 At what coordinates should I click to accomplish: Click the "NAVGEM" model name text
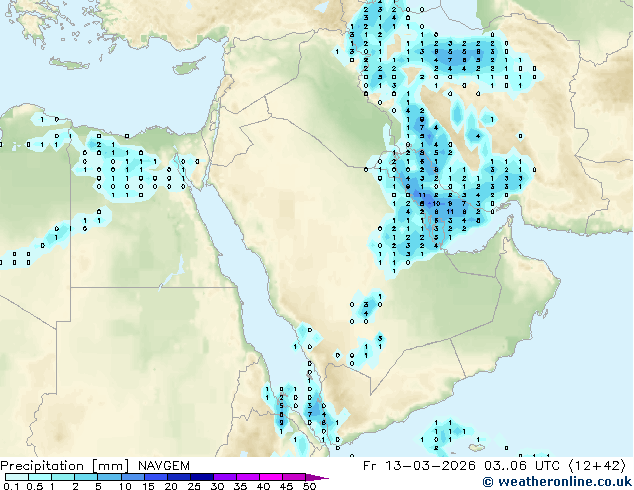(164, 466)
